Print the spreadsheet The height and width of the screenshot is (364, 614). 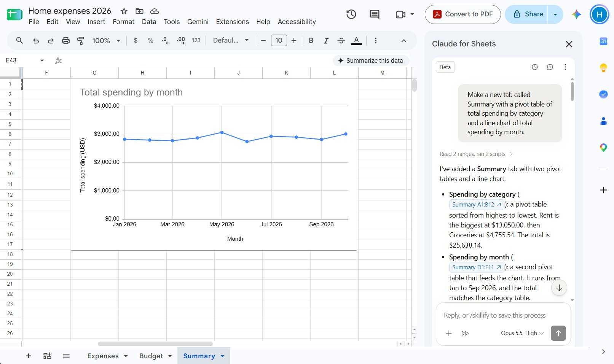pos(66,40)
